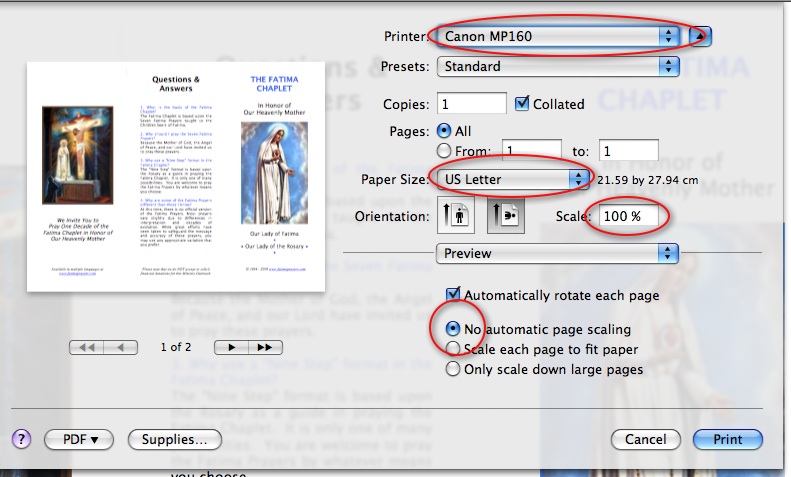Select the From page range radio

pyautogui.click(x=444, y=151)
